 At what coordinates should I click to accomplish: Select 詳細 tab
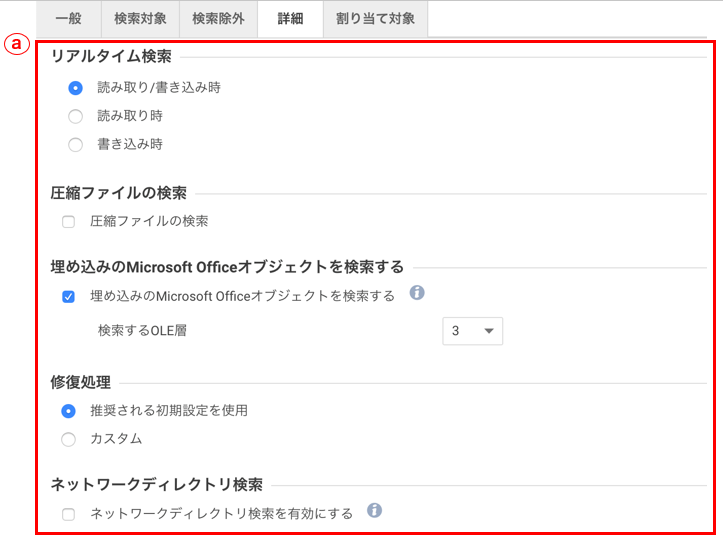(290, 18)
